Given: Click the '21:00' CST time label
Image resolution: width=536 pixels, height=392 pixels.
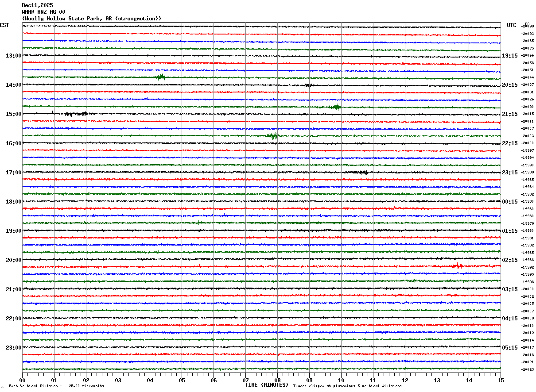Looking at the screenshot, I should [x=13, y=289].
